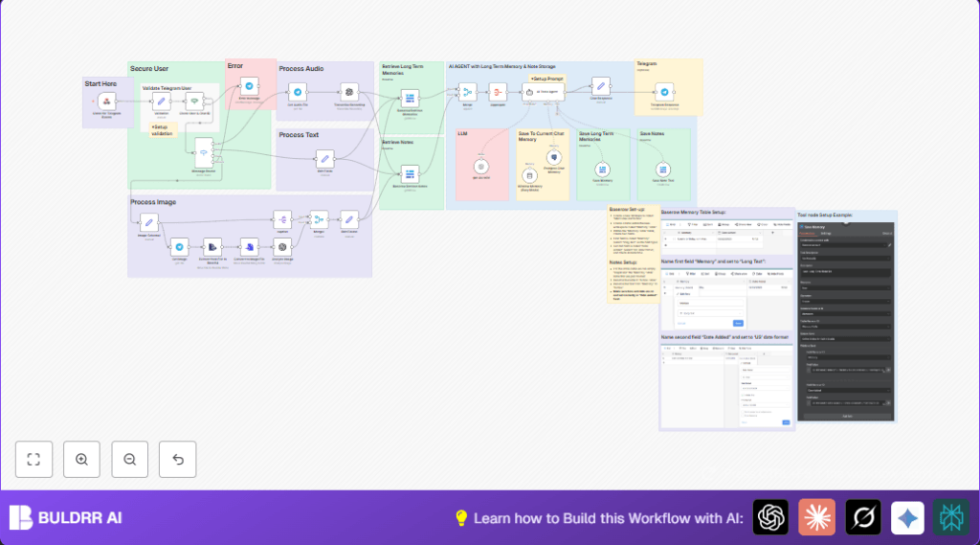Open the Image Schema node
This screenshot has width=980, height=545.
tap(148, 223)
